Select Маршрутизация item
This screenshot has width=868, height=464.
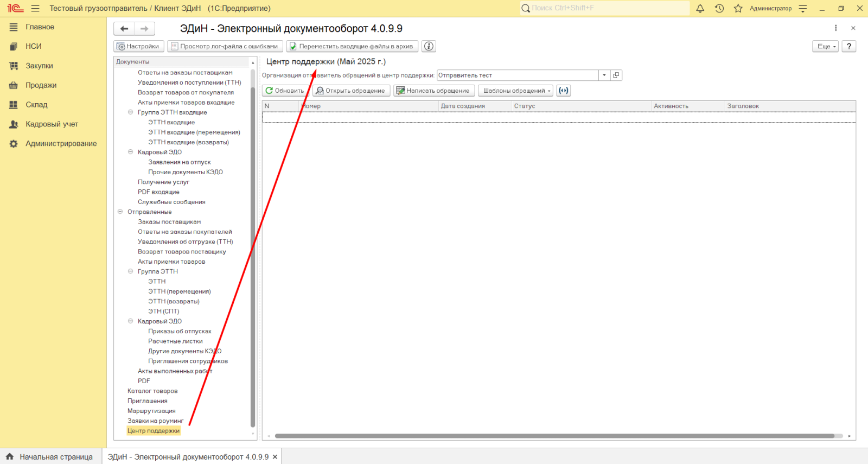click(151, 411)
